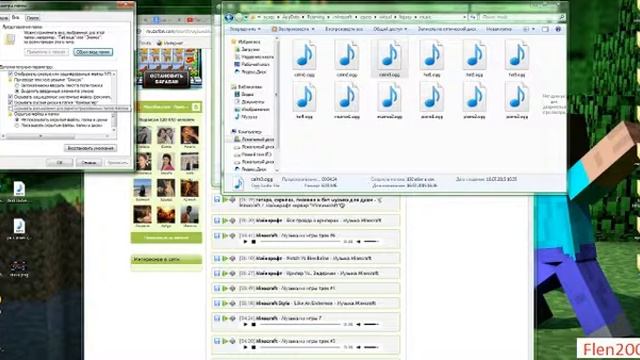This screenshot has width=640, height=360.
Task: Select the piano2.ogg audio file
Action: (474, 100)
